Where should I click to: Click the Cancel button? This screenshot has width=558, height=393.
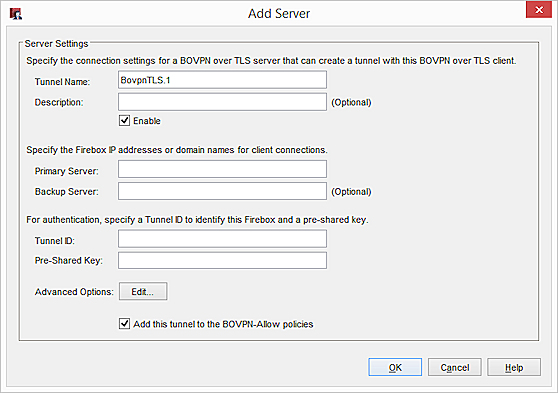point(455,367)
